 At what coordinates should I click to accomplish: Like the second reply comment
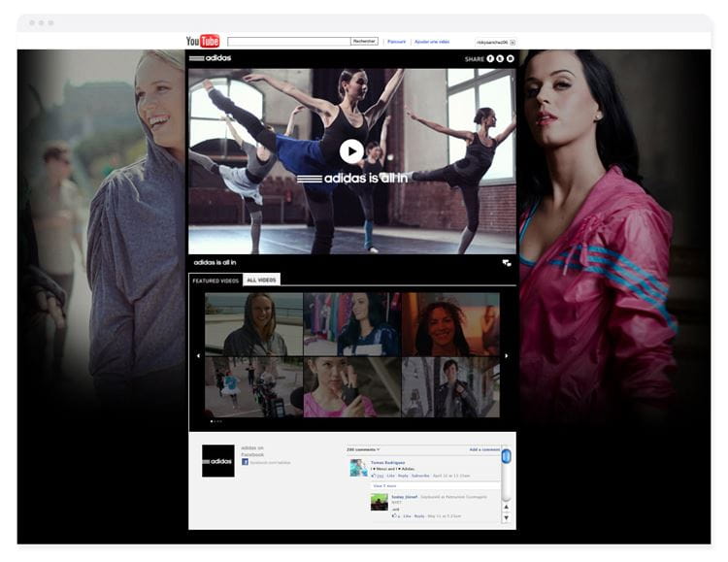[x=407, y=516]
